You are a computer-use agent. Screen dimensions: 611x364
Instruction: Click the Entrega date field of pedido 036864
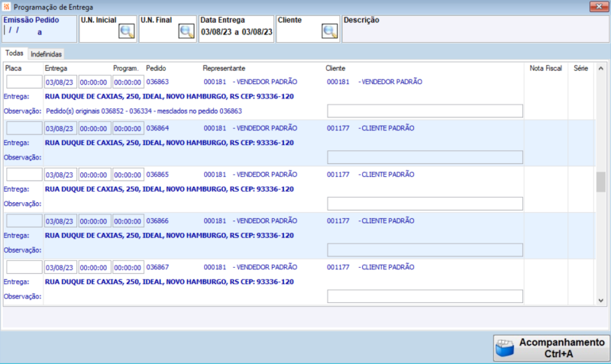[x=60, y=128]
